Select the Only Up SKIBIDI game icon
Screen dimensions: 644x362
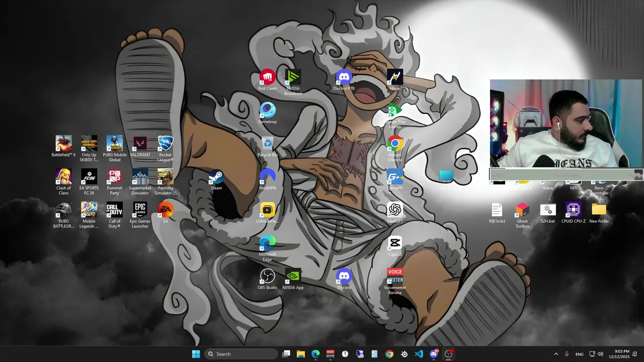(x=89, y=149)
